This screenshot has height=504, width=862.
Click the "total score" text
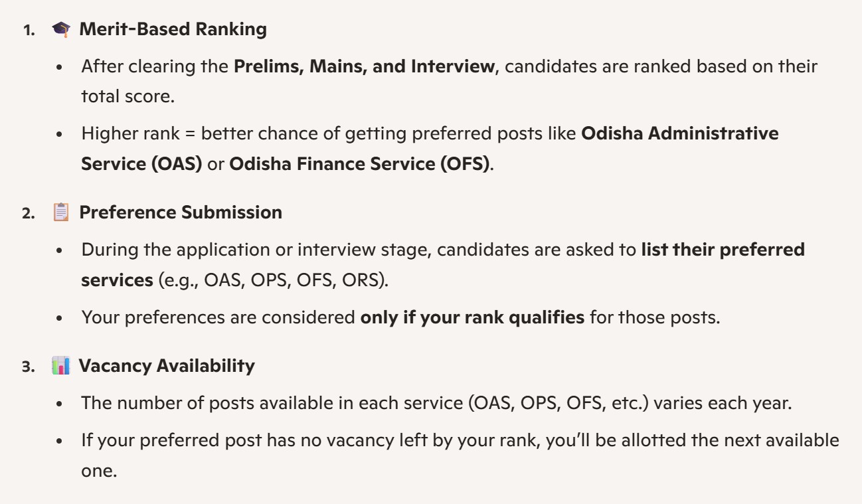tap(127, 96)
